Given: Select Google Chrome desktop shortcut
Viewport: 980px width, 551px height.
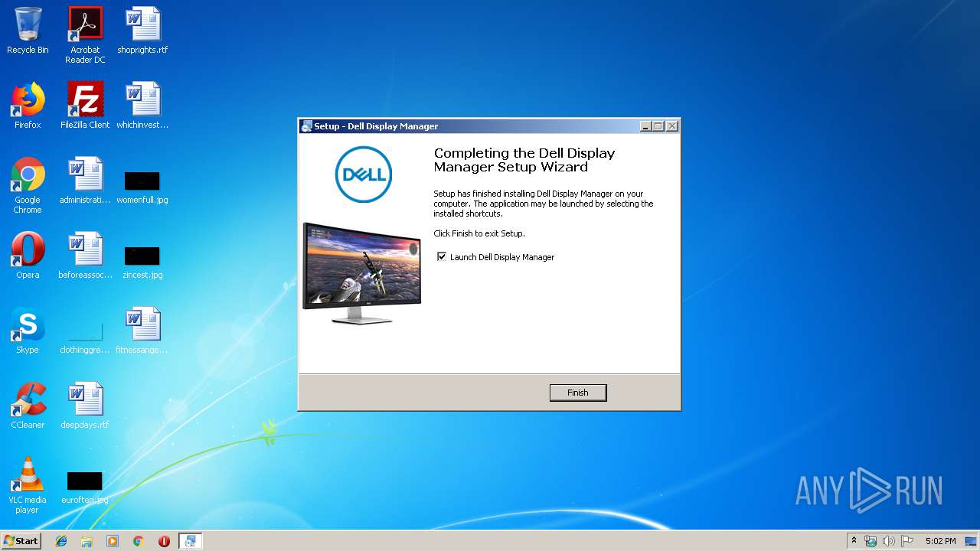Looking at the screenshot, I should click(x=28, y=185).
